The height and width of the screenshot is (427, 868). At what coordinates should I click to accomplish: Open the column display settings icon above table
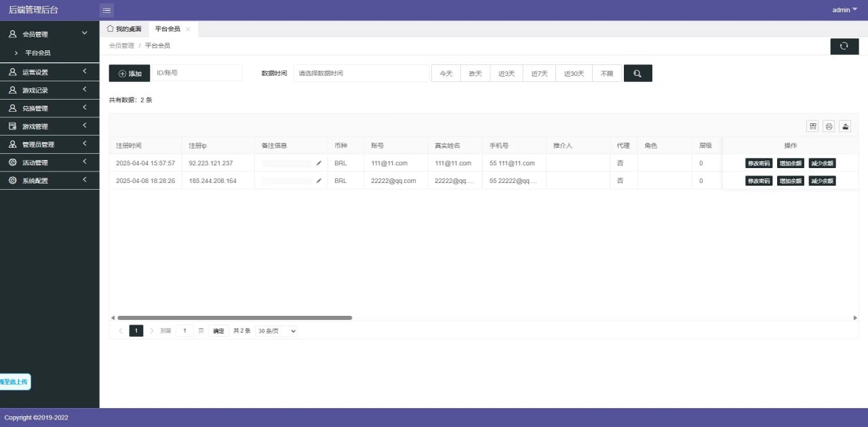[x=812, y=126]
